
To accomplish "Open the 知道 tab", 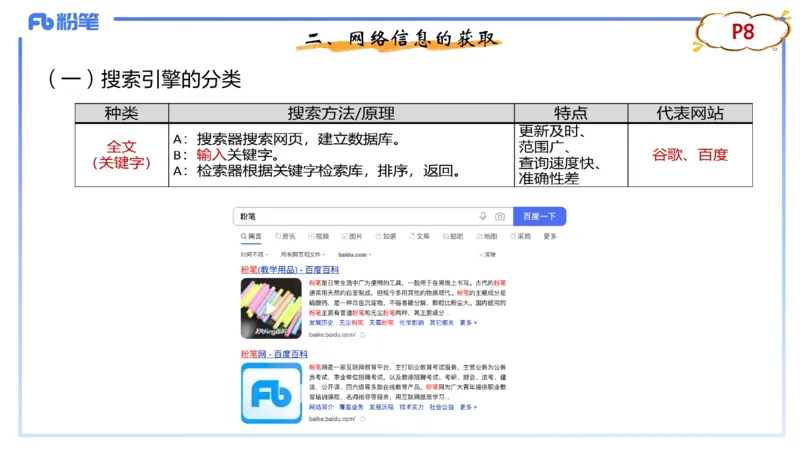I will pyautogui.click(x=386, y=236).
